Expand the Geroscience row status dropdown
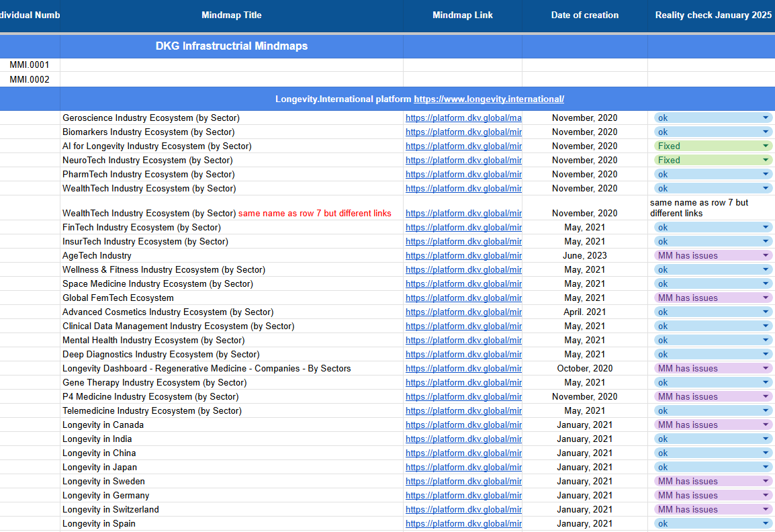The width and height of the screenshot is (775, 532). [x=765, y=118]
